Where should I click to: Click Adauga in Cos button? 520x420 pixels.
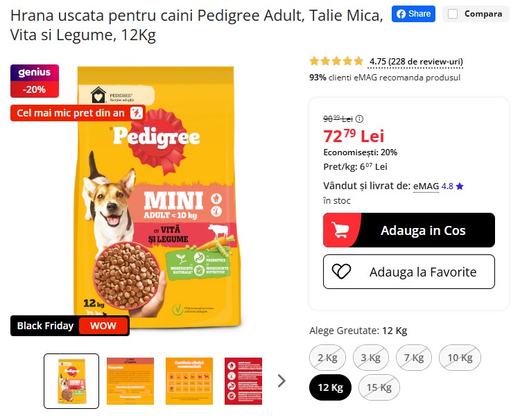coord(409,230)
